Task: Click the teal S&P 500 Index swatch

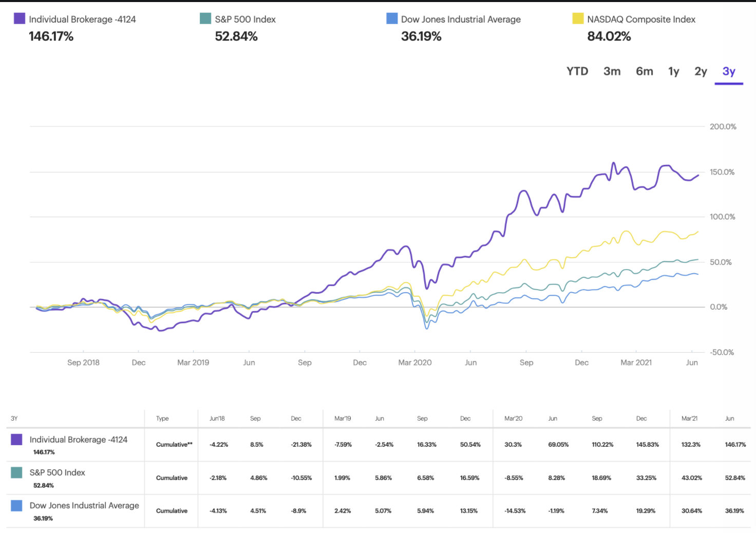Action: point(205,18)
